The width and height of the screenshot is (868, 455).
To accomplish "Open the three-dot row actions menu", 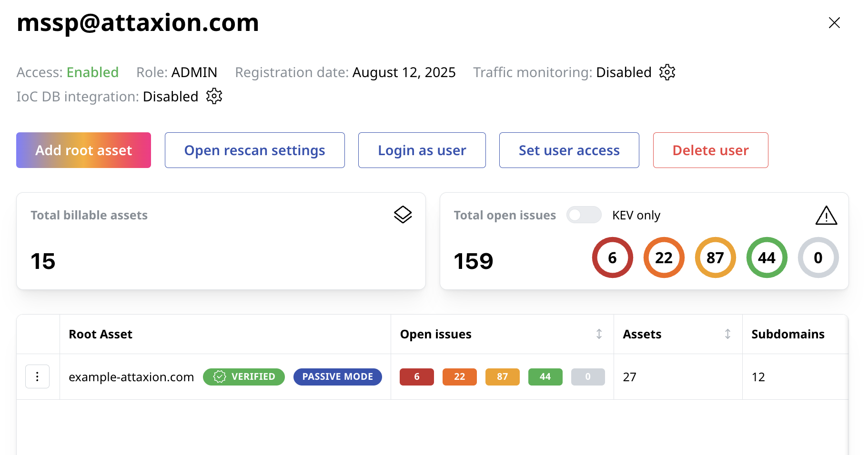I will [x=37, y=376].
